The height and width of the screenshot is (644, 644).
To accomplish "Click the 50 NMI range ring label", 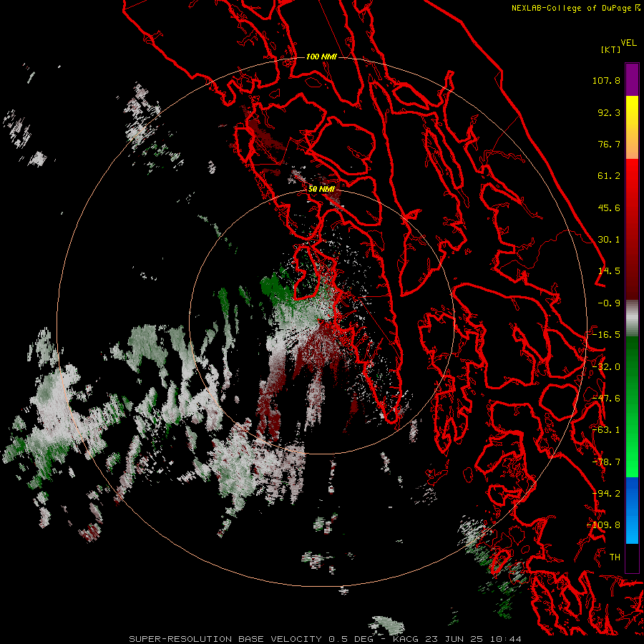I will 321,190.
